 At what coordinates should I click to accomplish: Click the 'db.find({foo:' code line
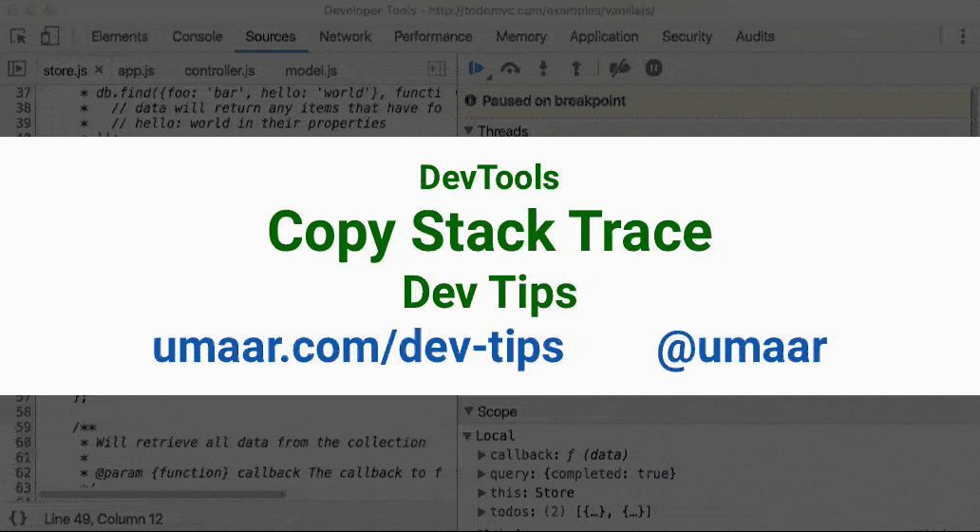[260, 92]
